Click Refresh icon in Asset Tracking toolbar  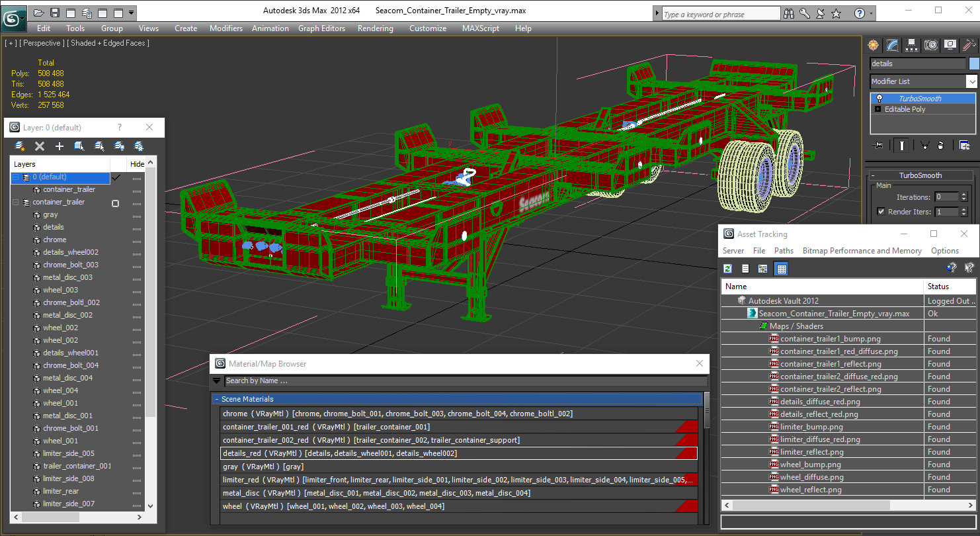point(727,269)
